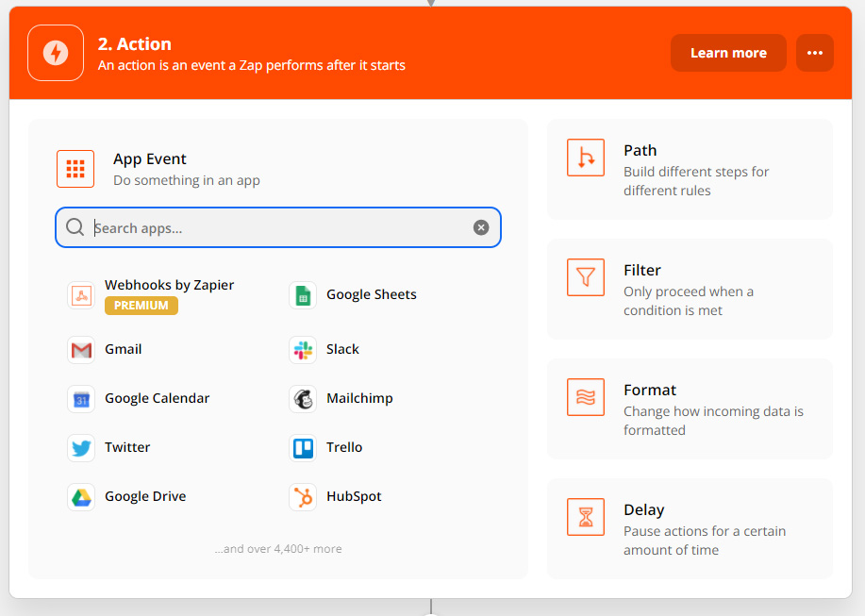Click "Build different steps for different rules" description
Viewport: 865px width, 616px height.
point(696,181)
